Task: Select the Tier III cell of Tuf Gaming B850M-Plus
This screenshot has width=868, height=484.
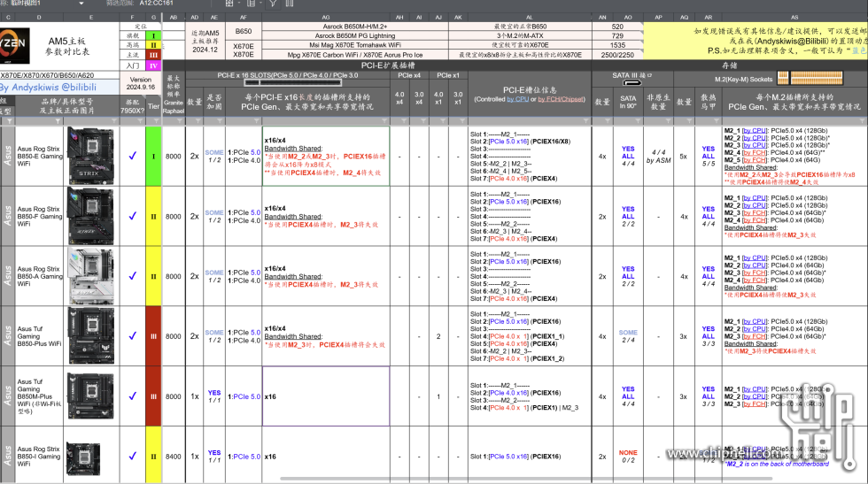Action: (x=153, y=396)
